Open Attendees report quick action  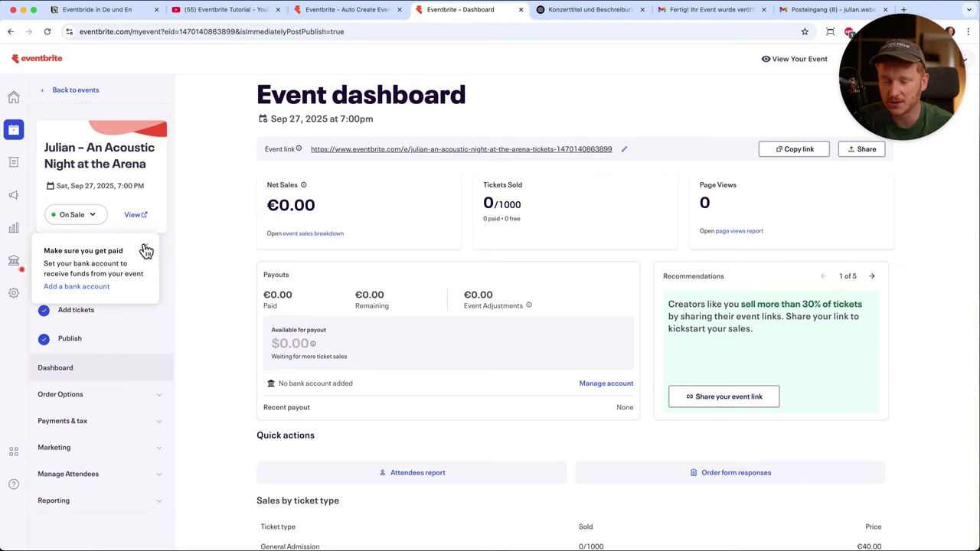pyautogui.click(x=412, y=472)
